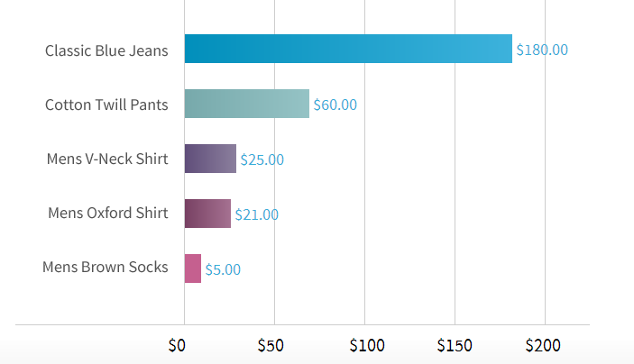Click the $50 axis tick label
634x364 pixels.
point(271,345)
